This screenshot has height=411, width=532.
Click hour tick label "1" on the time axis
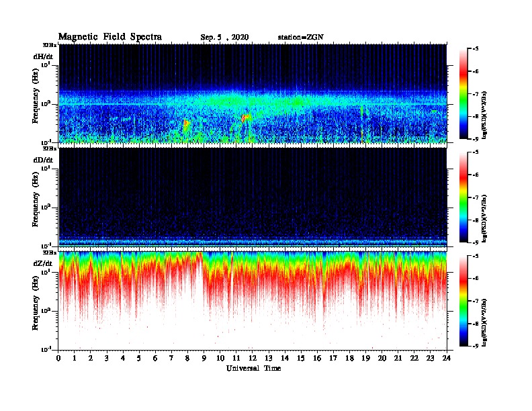tap(75, 359)
